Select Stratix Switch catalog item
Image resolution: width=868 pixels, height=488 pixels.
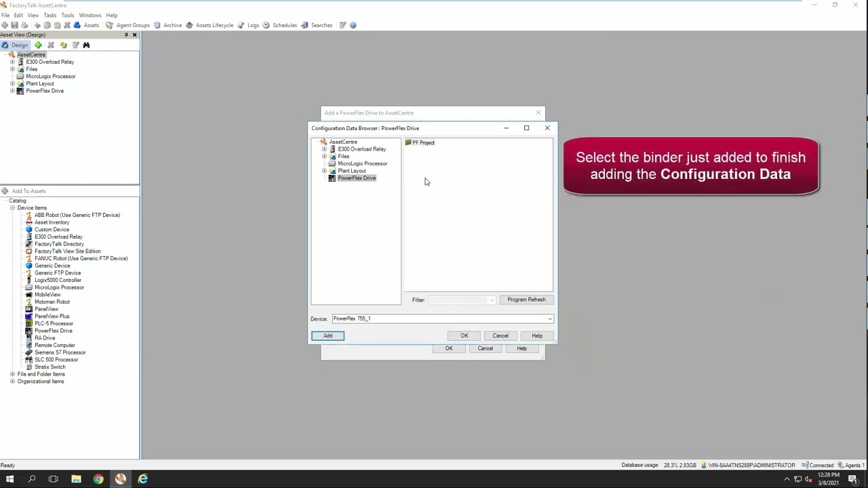coord(50,367)
